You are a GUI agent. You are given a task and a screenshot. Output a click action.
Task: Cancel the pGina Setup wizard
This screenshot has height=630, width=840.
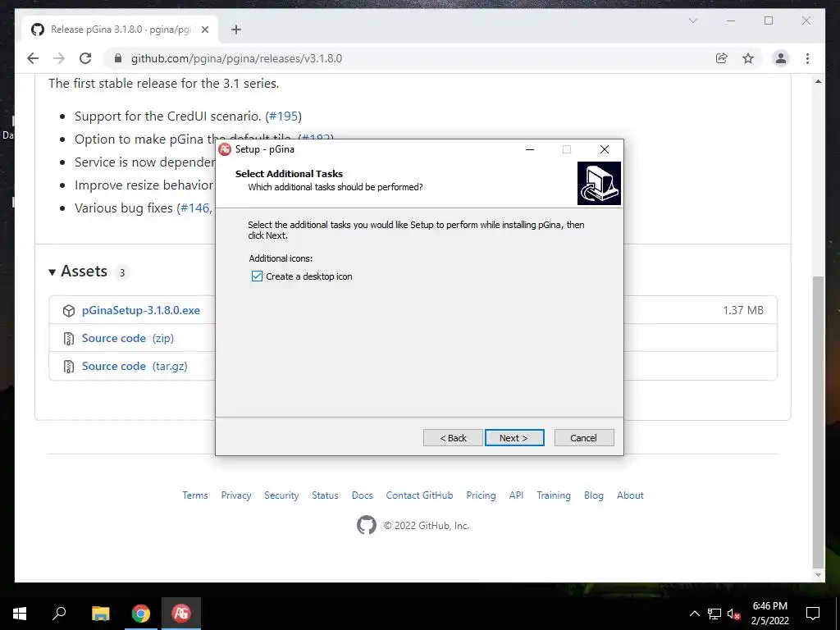point(584,438)
